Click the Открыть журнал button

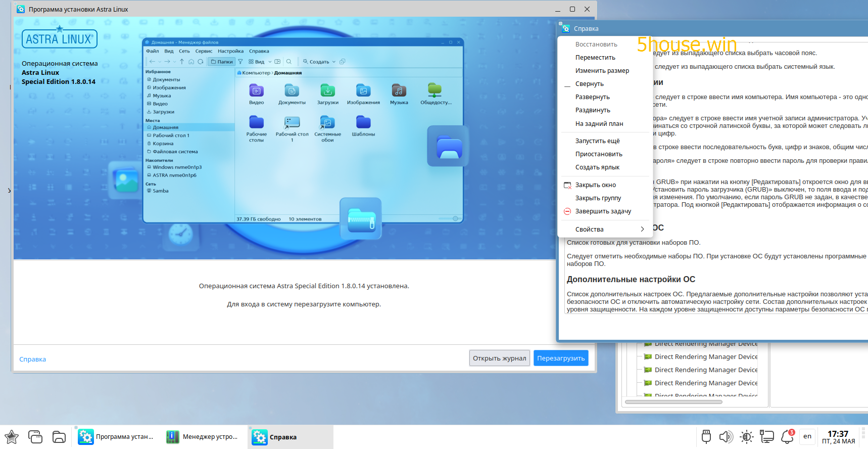(x=499, y=358)
